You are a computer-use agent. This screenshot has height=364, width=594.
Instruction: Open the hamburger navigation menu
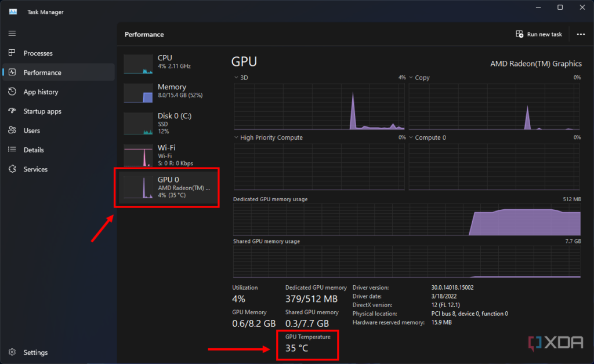pos(12,33)
